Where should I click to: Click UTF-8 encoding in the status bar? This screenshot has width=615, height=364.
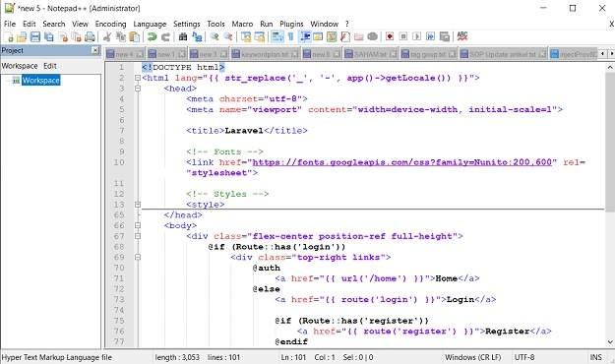coord(524,357)
